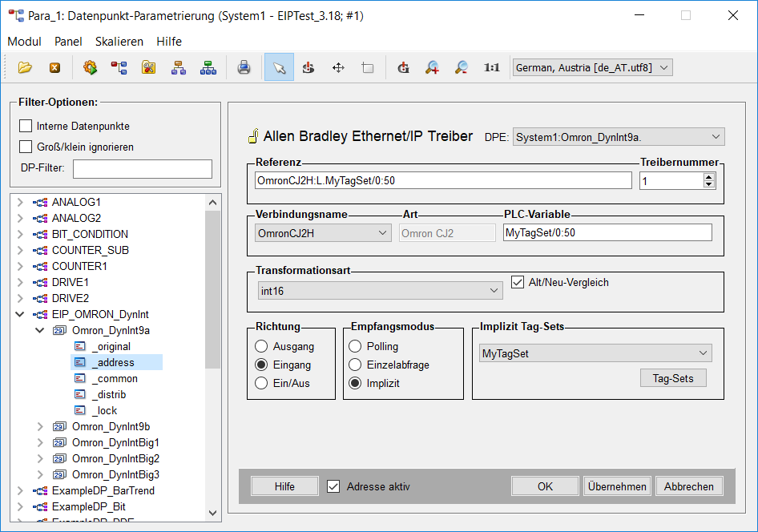Toggle the Interne Datenpunkte checkbox
Screen dimensions: 758x532
(26, 126)
